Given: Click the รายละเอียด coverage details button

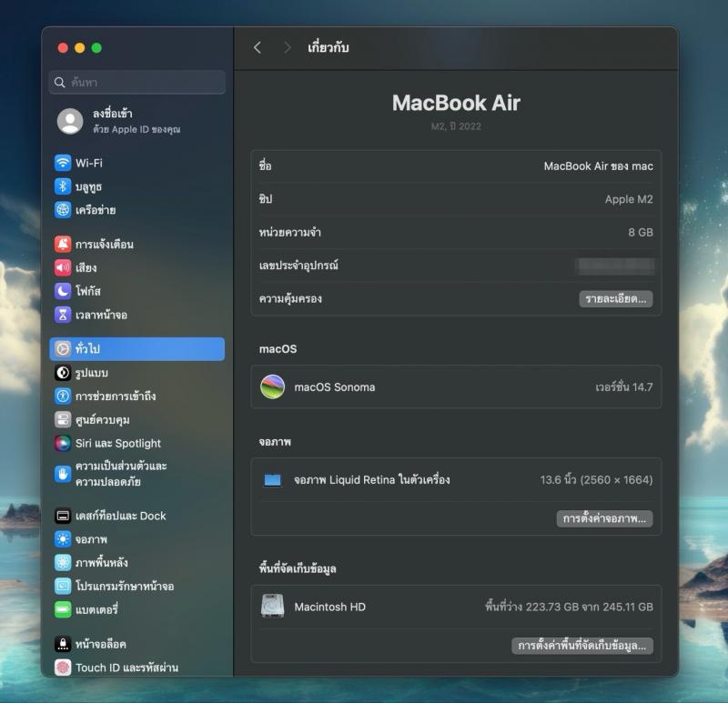Looking at the screenshot, I should click(615, 298).
